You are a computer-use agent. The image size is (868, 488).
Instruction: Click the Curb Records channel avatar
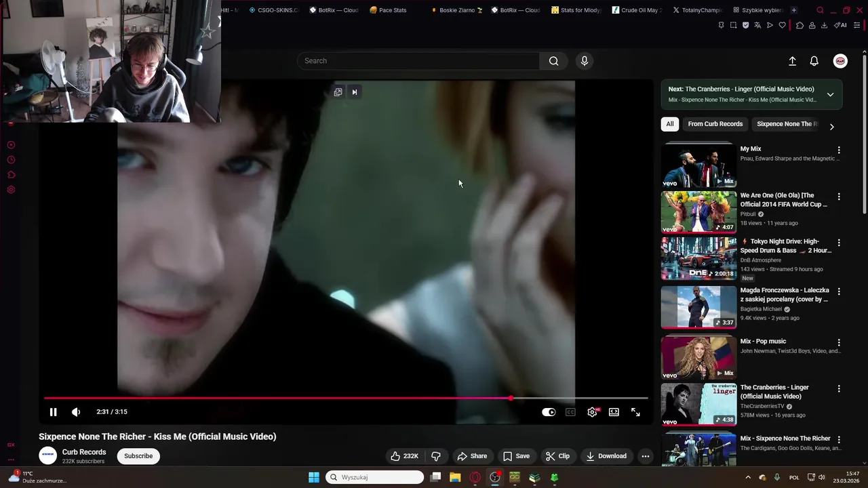tap(48, 456)
